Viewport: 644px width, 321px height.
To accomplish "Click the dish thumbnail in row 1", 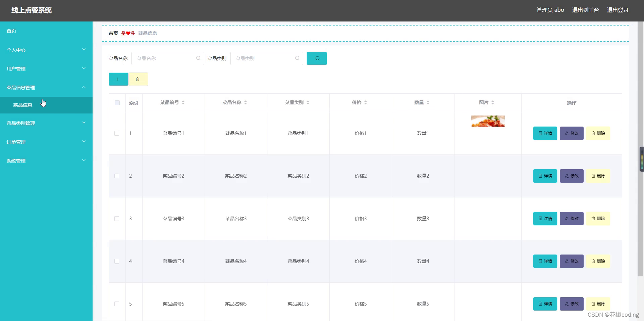I will click(x=488, y=121).
